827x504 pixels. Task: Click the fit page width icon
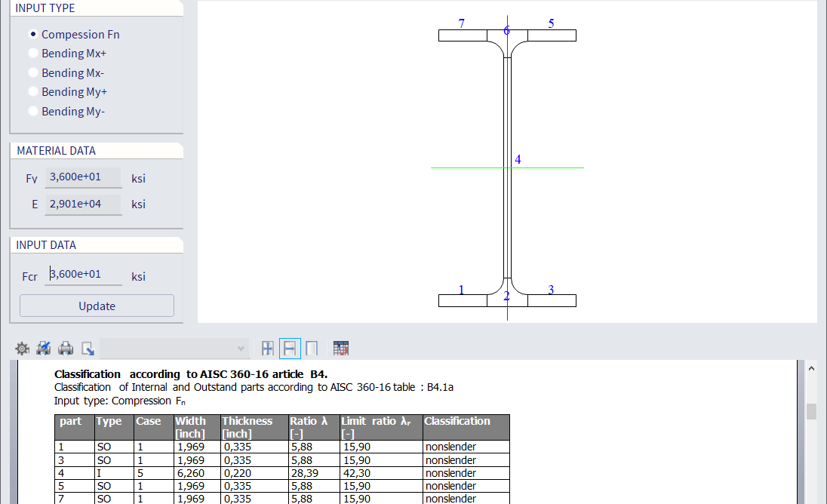point(290,349)
